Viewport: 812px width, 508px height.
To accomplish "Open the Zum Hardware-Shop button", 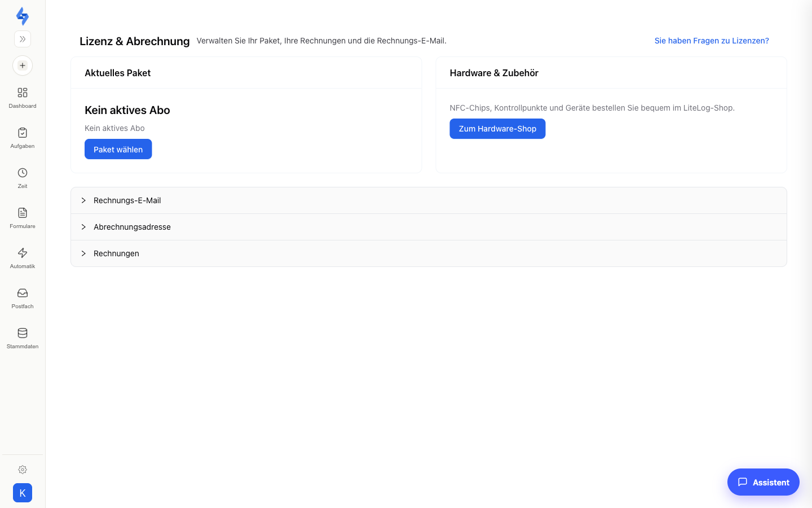I will click(x=497, y=129).
